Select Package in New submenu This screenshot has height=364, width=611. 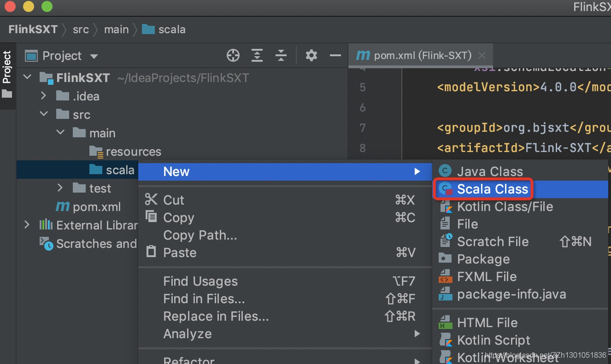tap(521, 259)
